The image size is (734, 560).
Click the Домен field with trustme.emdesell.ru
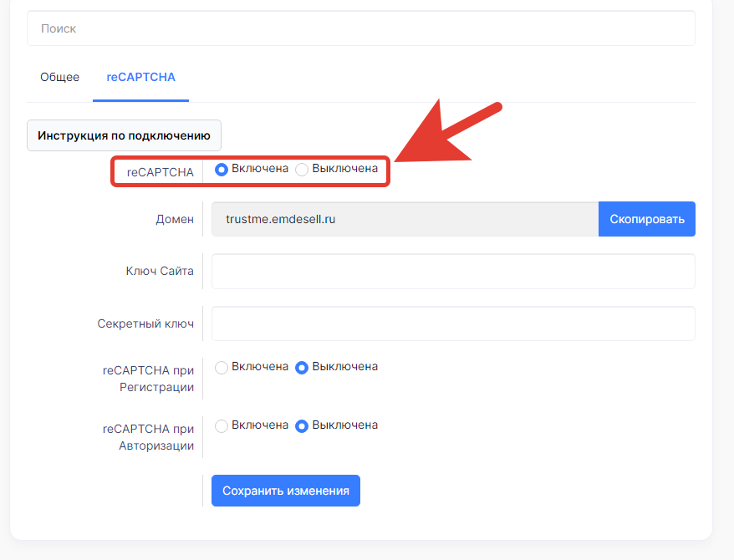[x=405, y=219]
